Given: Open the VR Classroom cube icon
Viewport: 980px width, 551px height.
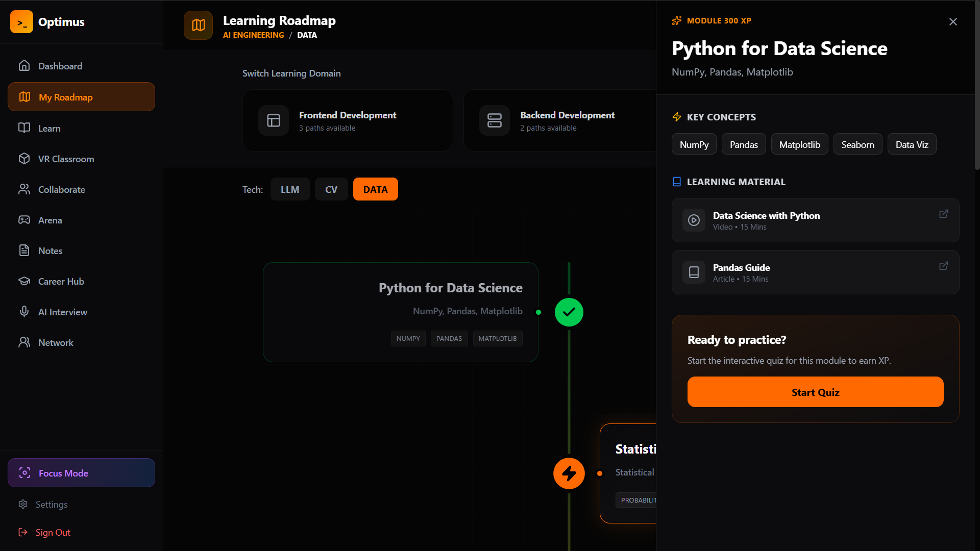Looking at the screenshot, I should pyautogui.click(x=24, y=159).
